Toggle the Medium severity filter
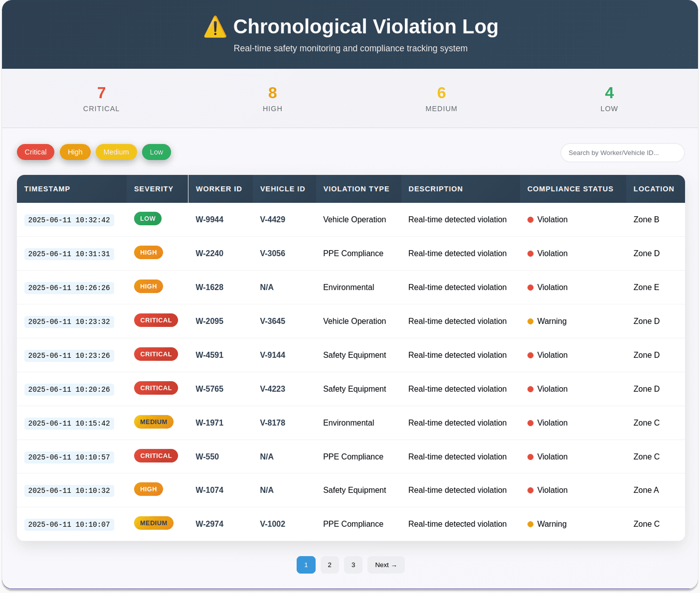This screenshot has height=593, width=700. [x=116, y=152]
